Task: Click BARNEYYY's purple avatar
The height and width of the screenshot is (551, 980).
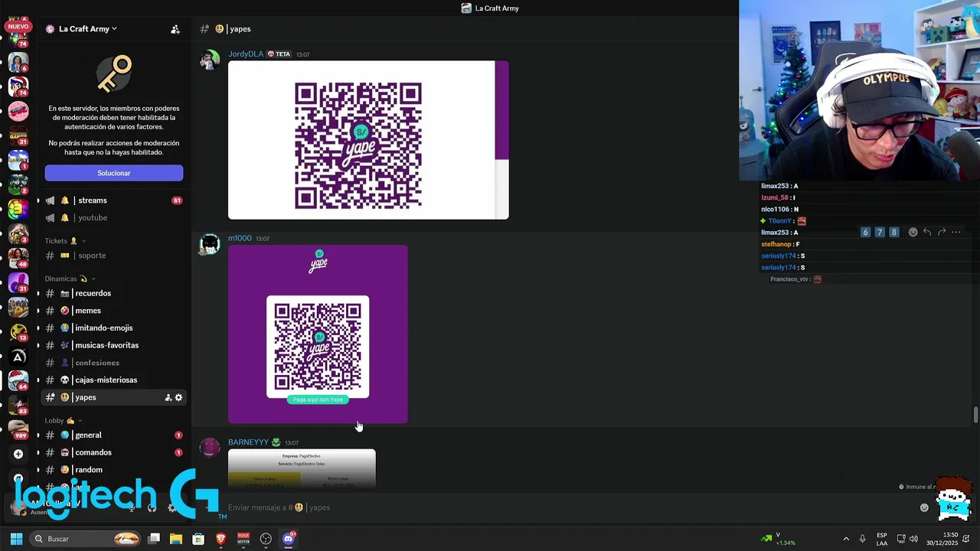Action: [209, 448]
